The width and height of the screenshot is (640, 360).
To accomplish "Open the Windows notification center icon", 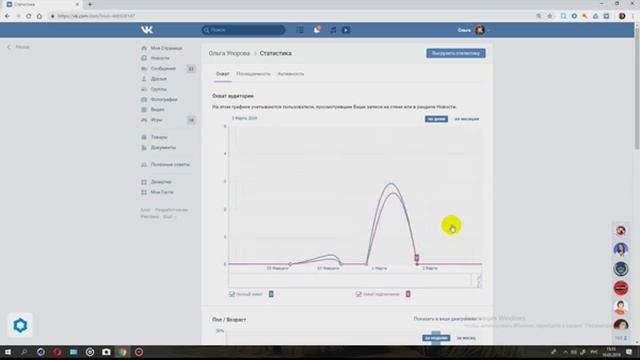I will (629, 352).
